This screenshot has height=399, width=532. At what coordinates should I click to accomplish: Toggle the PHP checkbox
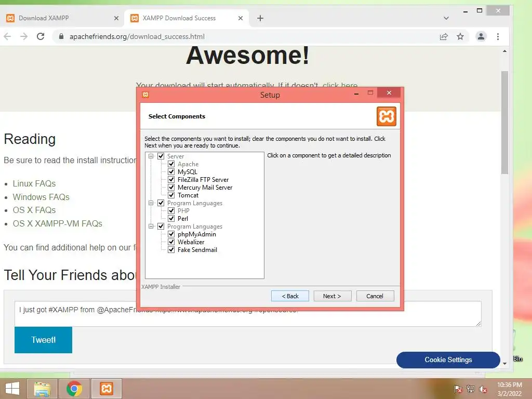[171, 211]
